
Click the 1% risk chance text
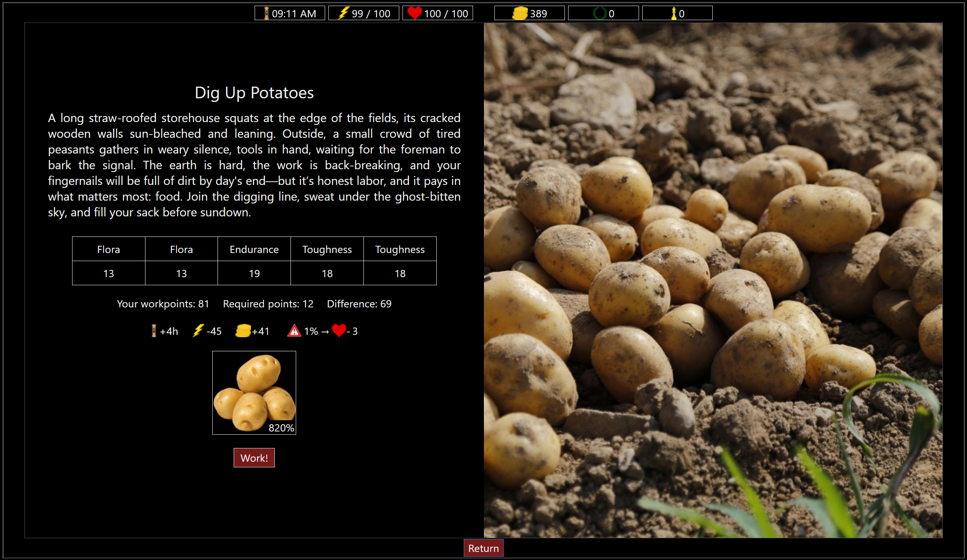pyautogui.click(x=311, y=331)
